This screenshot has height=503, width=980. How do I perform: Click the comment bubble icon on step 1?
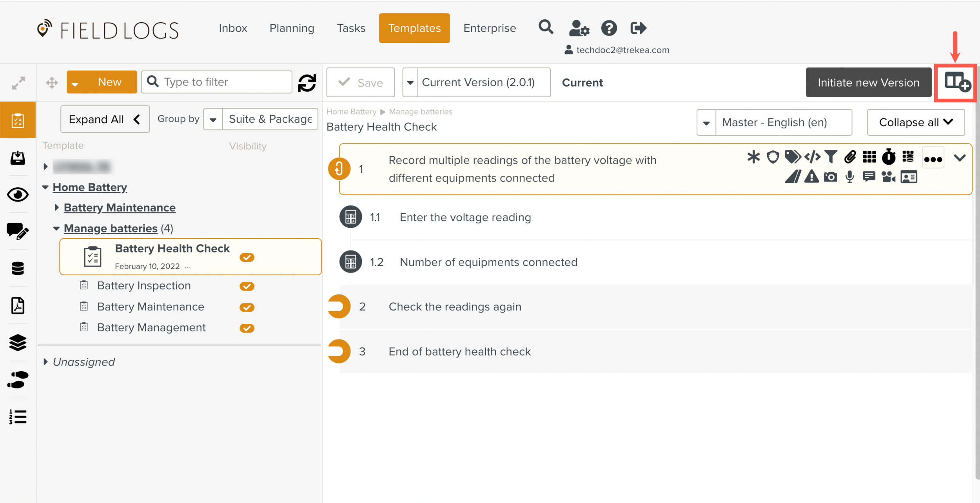[869, 177]
